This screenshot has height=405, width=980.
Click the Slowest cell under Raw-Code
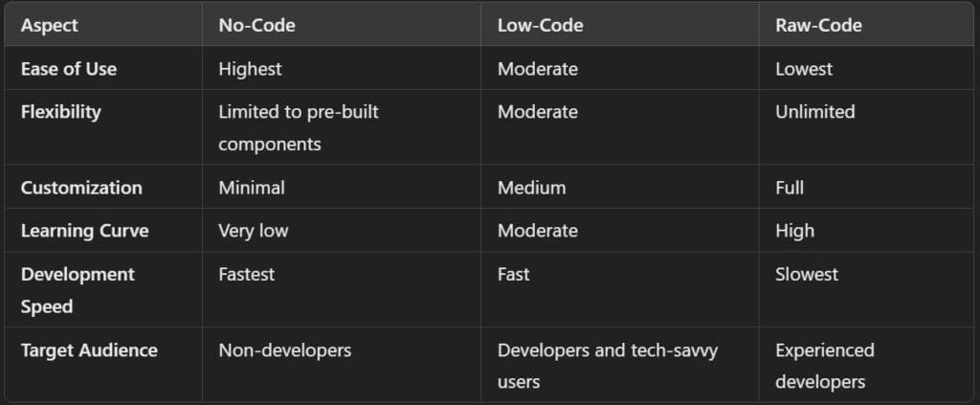pyautogui.click(x=806, y=274)
